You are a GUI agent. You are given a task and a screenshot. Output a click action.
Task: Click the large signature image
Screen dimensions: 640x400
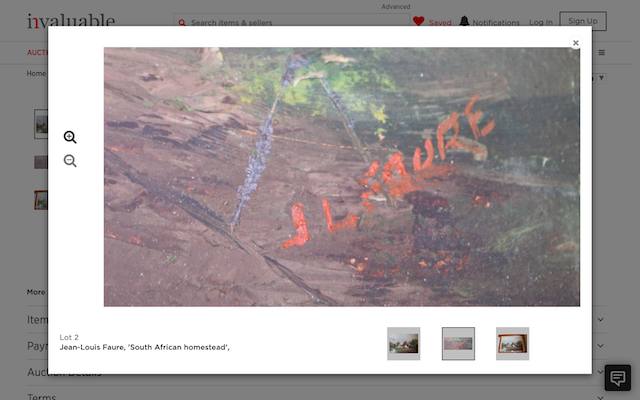[x=341, y=176]
